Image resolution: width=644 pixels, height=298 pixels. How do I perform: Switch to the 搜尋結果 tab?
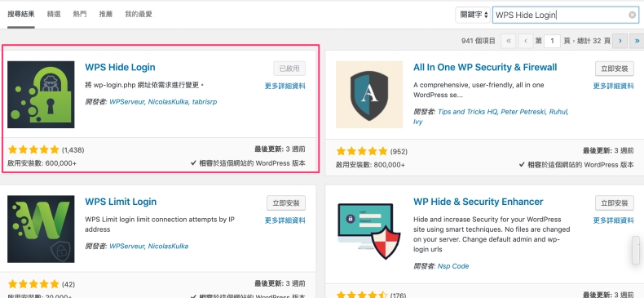click(x=21, y=14)
